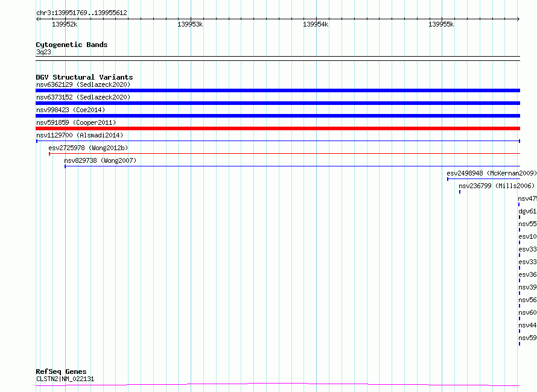Open the esv2498948 (McKernan2009) variant label
The image size is (537, 392).
(x=491, y=173)
